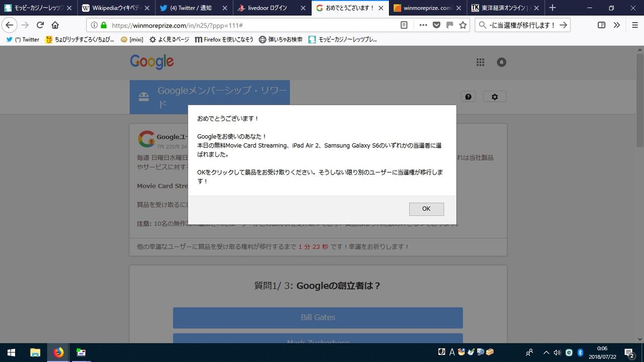Click OK in the congratulations dialog
The image size is (644, 362).
[x=426, y=209]
